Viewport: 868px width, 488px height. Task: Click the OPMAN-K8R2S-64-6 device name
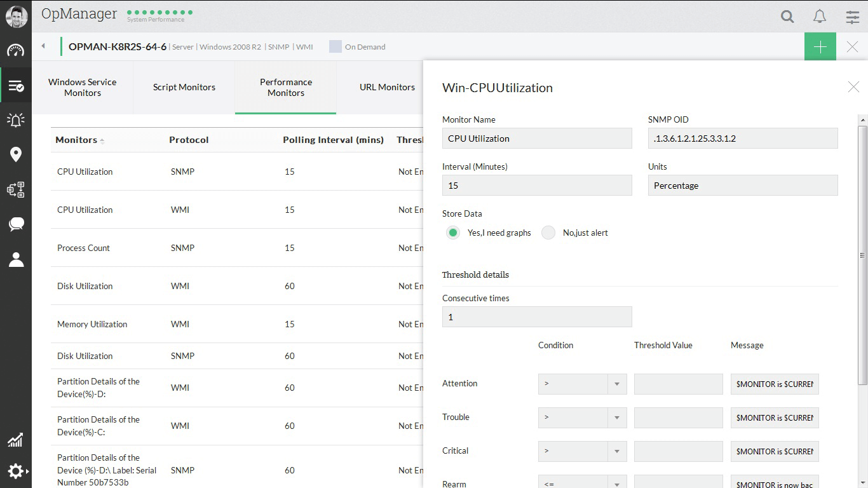pos(118,46)
